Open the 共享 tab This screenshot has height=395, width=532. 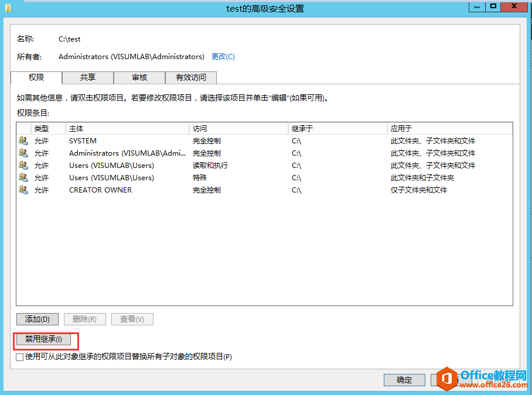tap(88, 78)
